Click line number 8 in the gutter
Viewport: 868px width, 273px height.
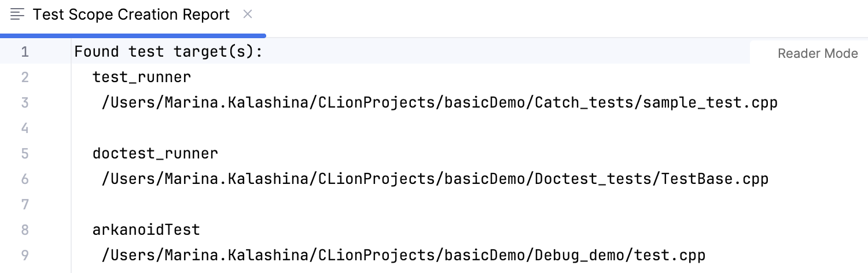tap(25, 230)
